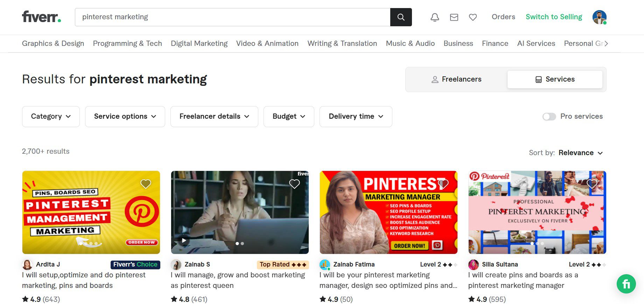Screen dimensions: 644x304
Task: Open Zainab Fatima's marketing manager thumbnail
Action: tap(388, 212)
